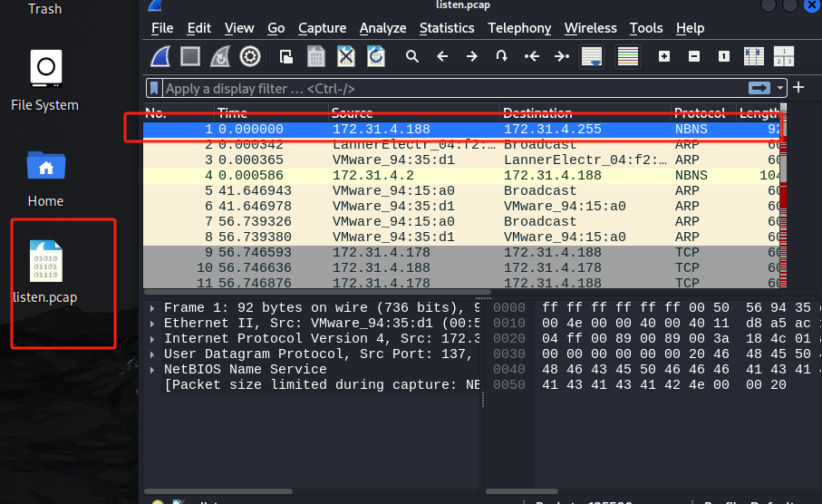The image size is (822, 504).
Task: Select packet 11 at time 56.746876
Action: (x=462, y=283)
